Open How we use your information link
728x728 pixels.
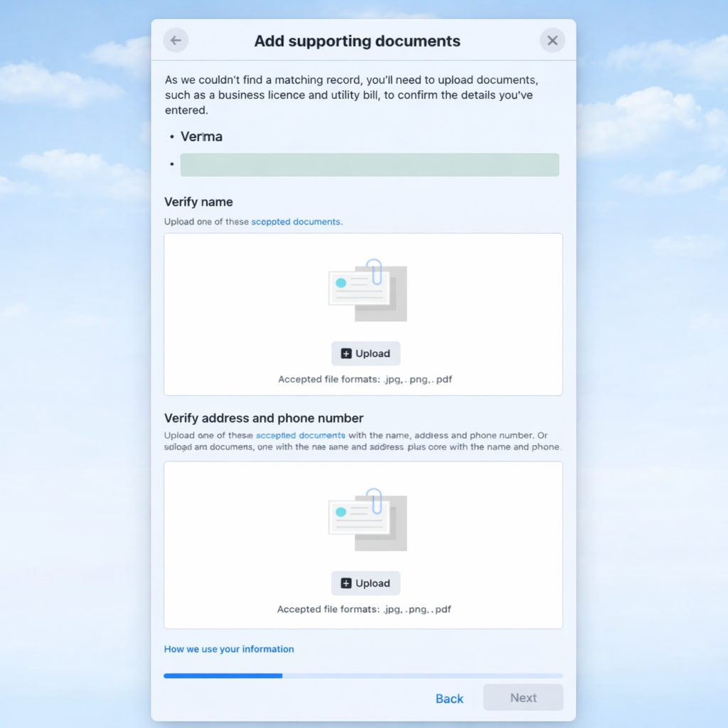pyautogui.click(x=229, y=648)
